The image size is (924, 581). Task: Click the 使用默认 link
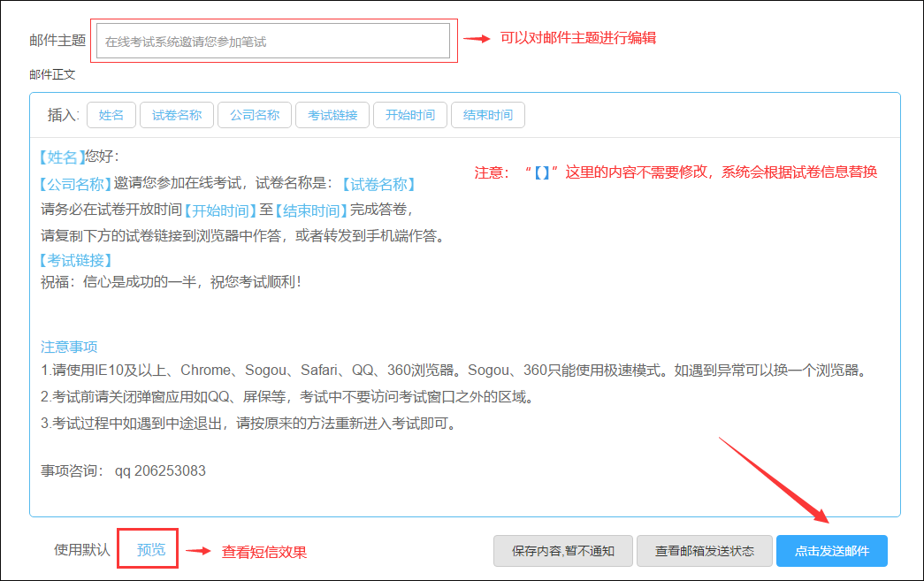tap(82, 549)
